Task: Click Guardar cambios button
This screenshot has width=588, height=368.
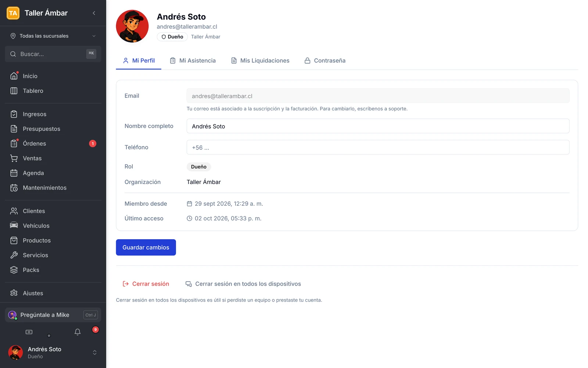Action: (x=146, y=247)
